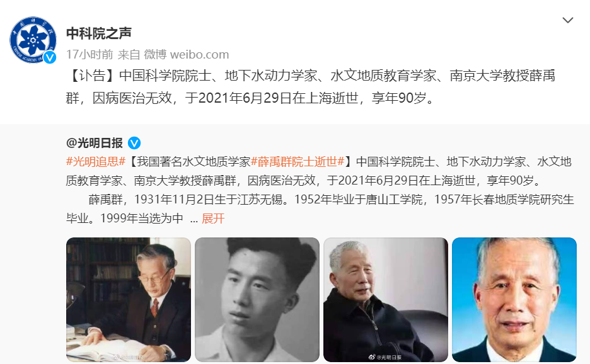Screen dimensions: 590x364
Task: Click verified badge next to 光明日报
Action: [134, 143]
